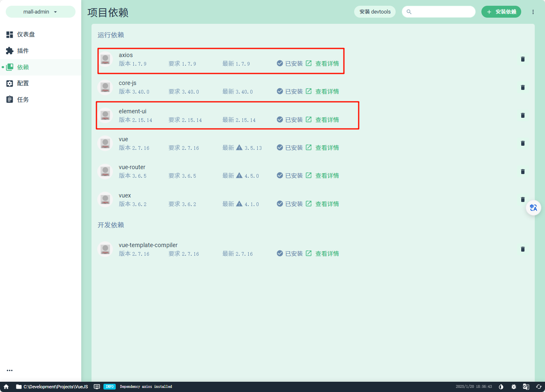Click the floating translate button
The image size is (545, 392).
[x=534, y=208]
